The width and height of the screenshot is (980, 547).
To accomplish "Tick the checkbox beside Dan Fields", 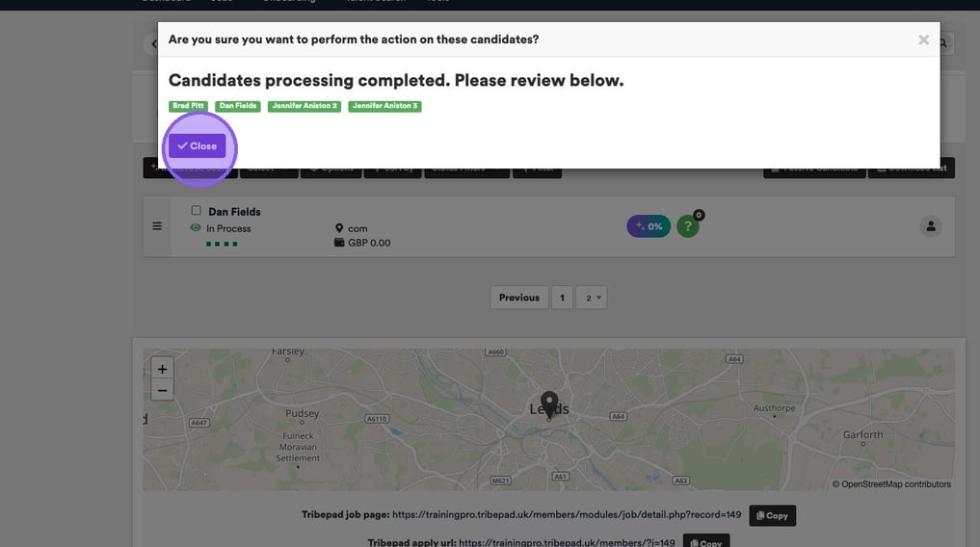I will coord(197,211).
